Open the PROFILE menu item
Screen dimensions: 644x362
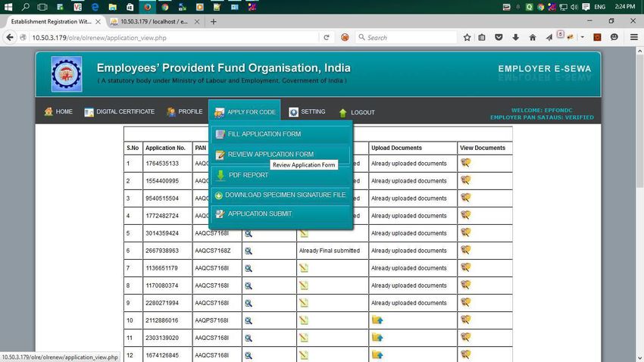pos(184,111)
